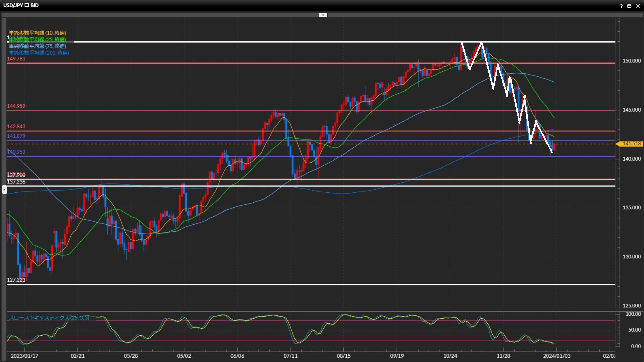Click the white 137.236 horizontal line label
Image resolution: width=644 pixels, height=362 pixels.
16,182
